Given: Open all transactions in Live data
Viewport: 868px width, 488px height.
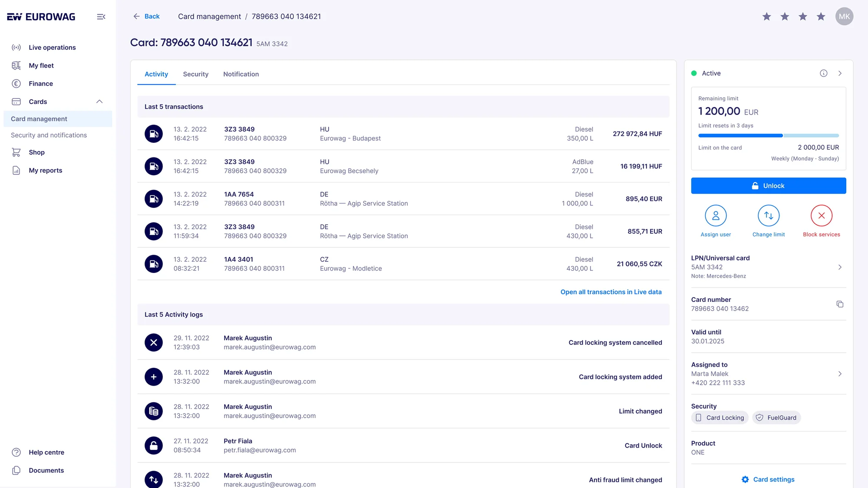Looking at the screenshot, I should coord(611,292).
